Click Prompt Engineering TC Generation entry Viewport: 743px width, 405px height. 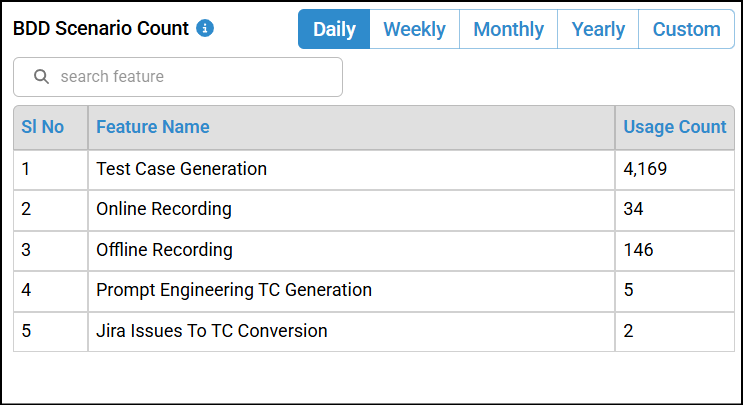(234, 290)
